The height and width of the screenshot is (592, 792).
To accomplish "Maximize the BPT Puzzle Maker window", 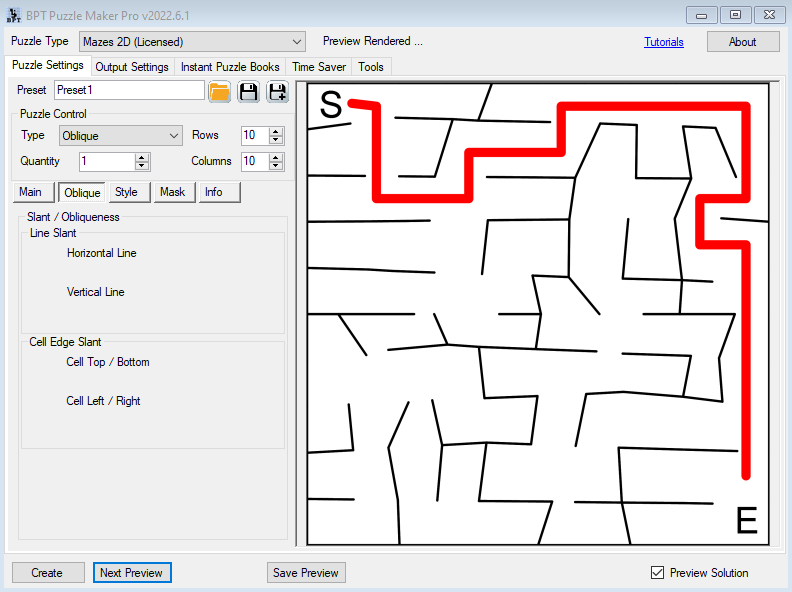I will [x=735, y=15].
